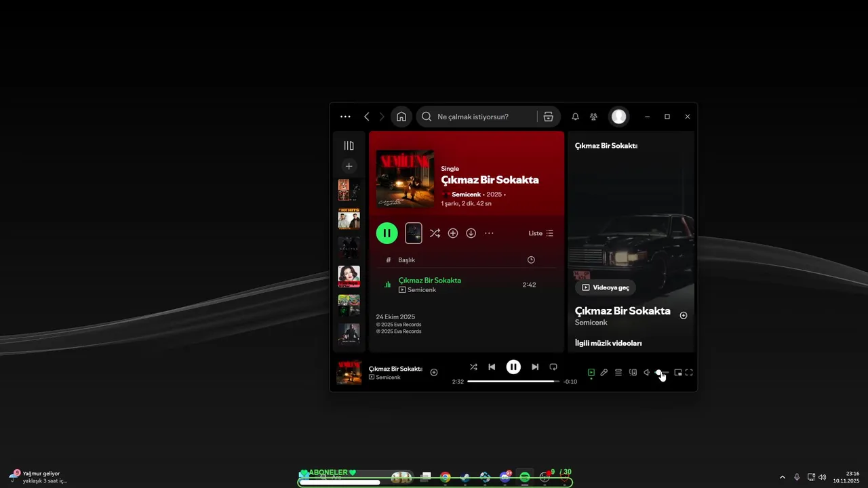The image size is (868, 488).
Task: Open 'İlgili müzik videoları' section
Action: pos(608,344)
